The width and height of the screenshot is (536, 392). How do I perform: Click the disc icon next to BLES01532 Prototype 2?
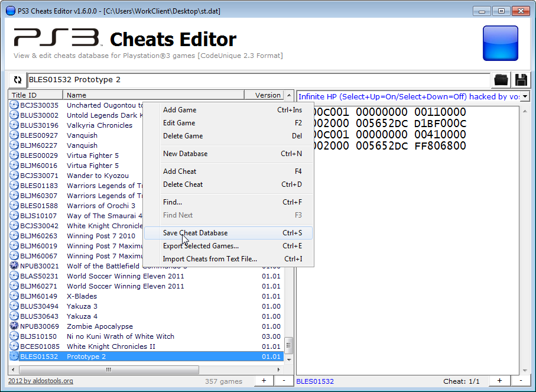tap(14, 357)
